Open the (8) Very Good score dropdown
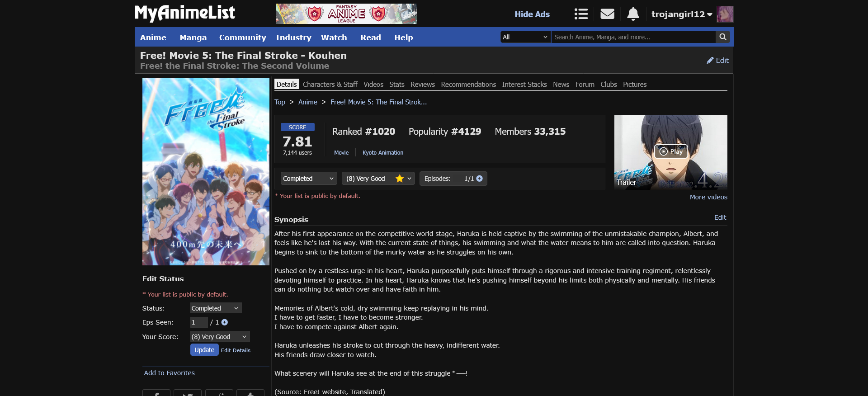Screen dimensions: 868x396 pyautogui.click(x=378, y=179)
